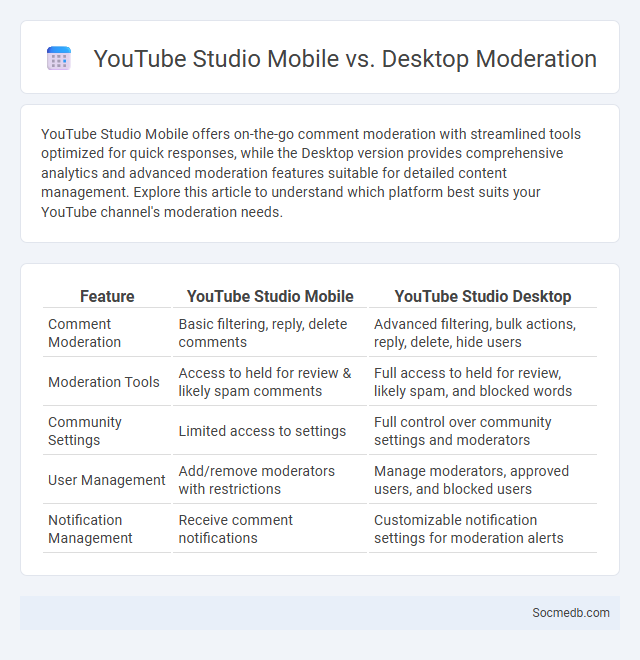Click 'Full control over community settings' cell

pyautogui.click(x=483, y=431)
